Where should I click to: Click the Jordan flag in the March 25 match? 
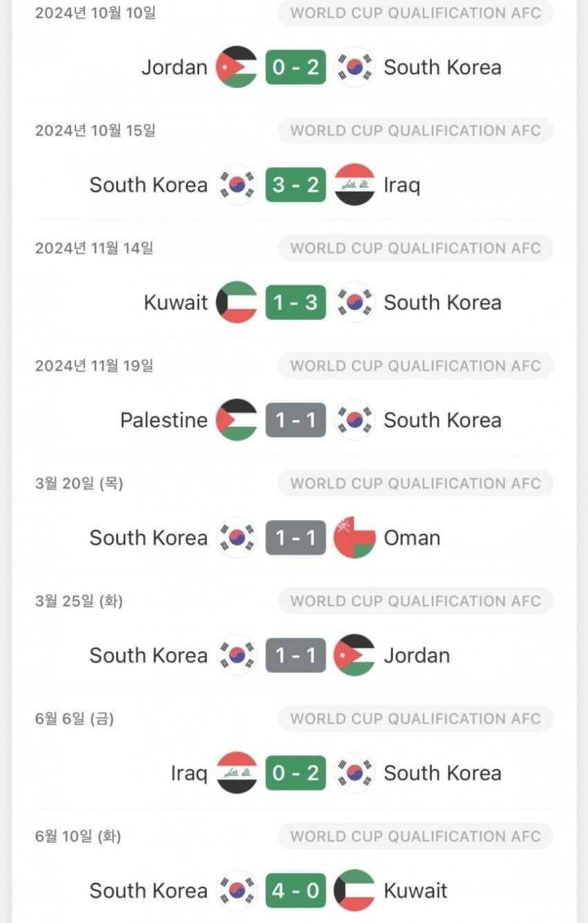tap(355, 656)
